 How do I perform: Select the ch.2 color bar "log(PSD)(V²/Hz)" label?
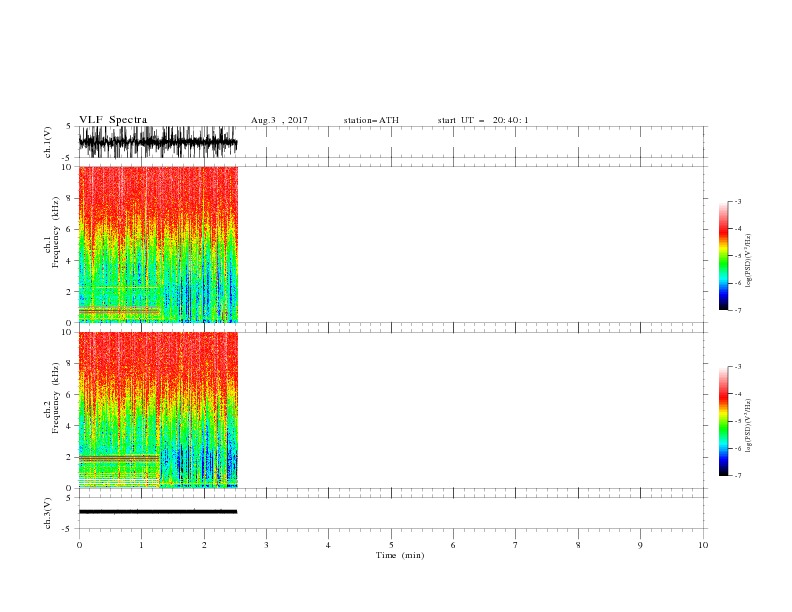749,426
